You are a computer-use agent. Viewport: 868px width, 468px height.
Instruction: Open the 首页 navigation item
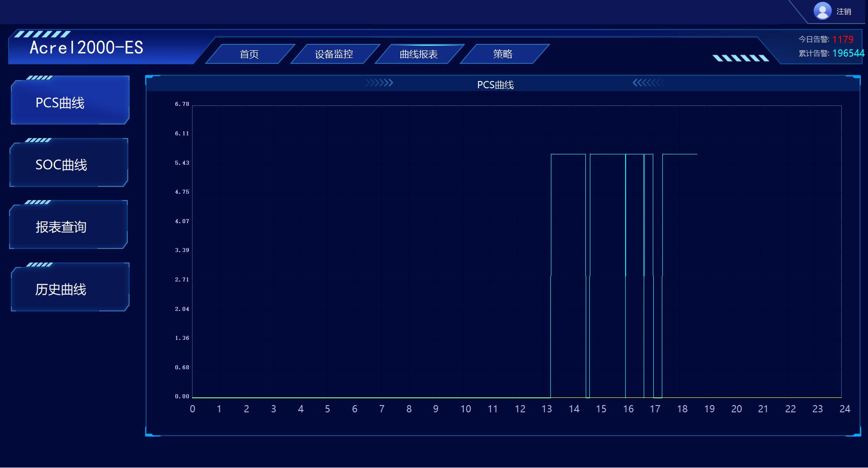249,53
